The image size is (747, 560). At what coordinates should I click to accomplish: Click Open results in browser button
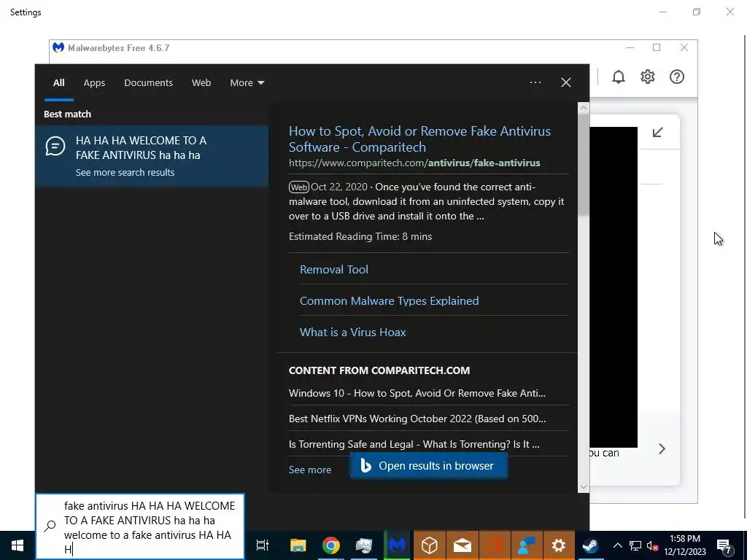429,466
